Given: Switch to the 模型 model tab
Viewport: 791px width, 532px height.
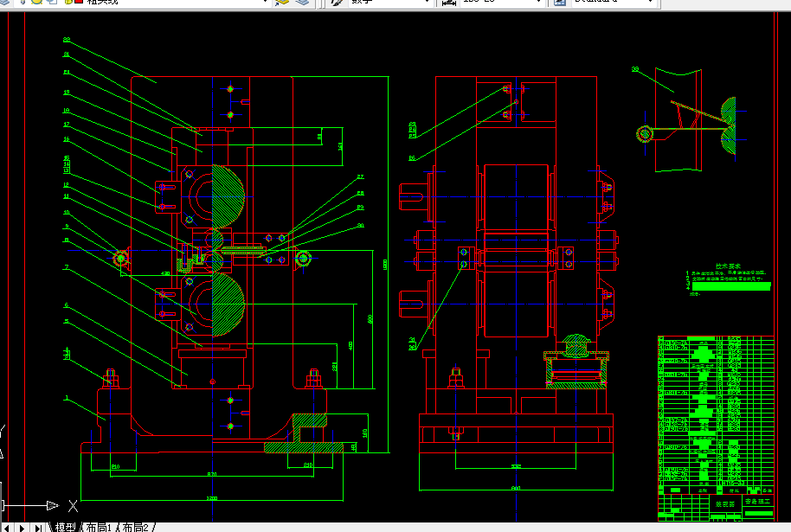Looking at the screenshot, I should [65, 528].
